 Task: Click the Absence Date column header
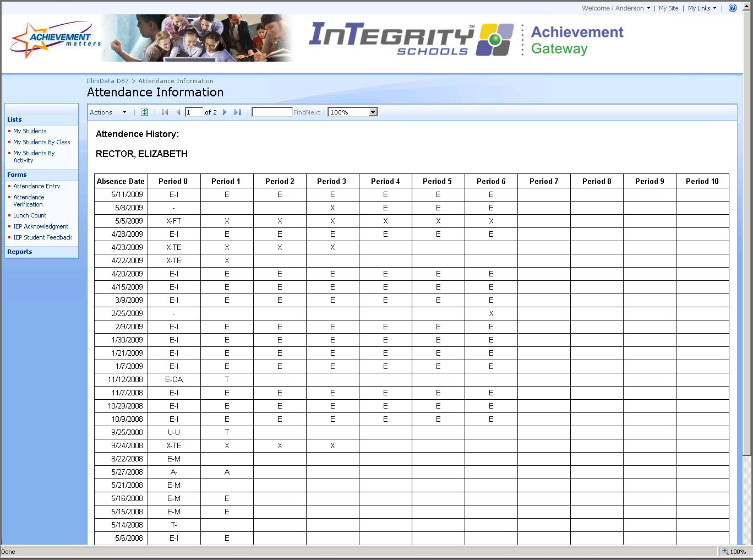click(x=121, y=181)
